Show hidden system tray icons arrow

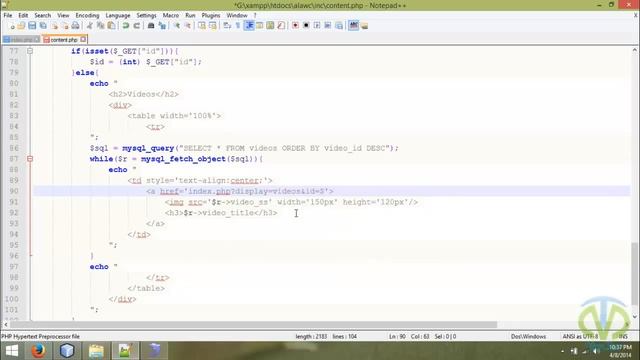562,351
